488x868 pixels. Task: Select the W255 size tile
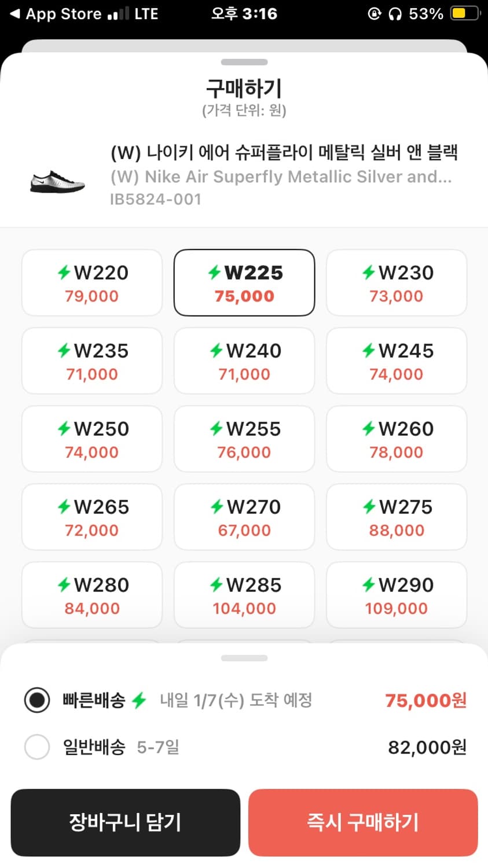244,439
